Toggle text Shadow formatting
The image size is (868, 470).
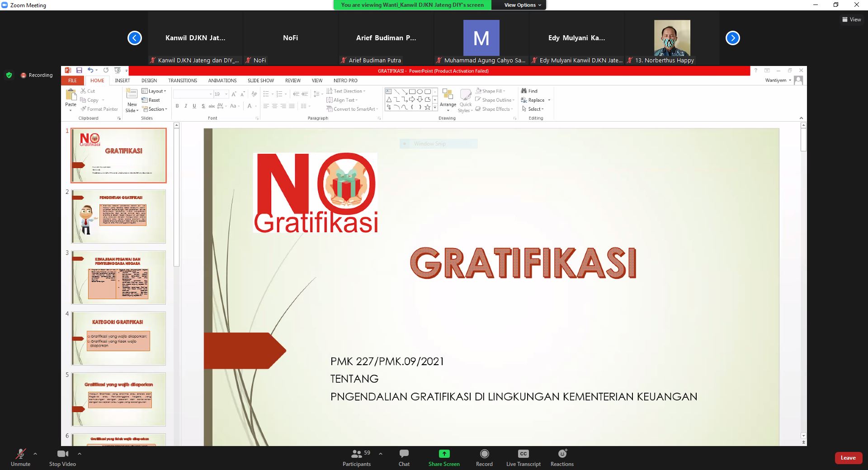click(203, 106)
